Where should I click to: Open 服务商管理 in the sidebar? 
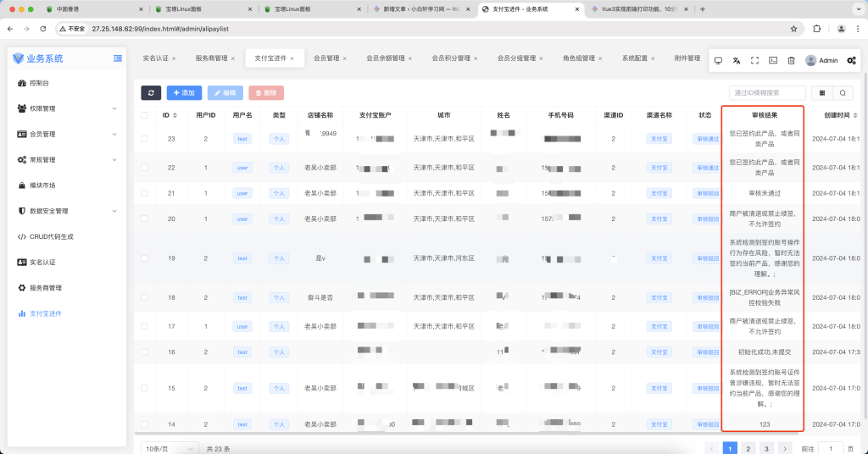click(x=66, y=287)
